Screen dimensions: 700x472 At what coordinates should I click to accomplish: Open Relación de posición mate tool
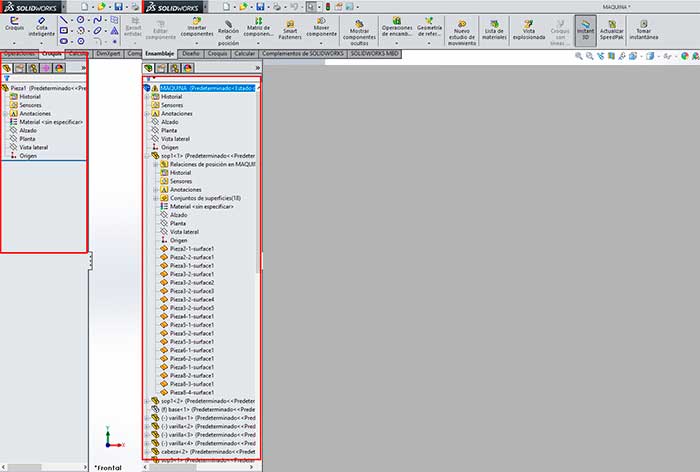228,33
